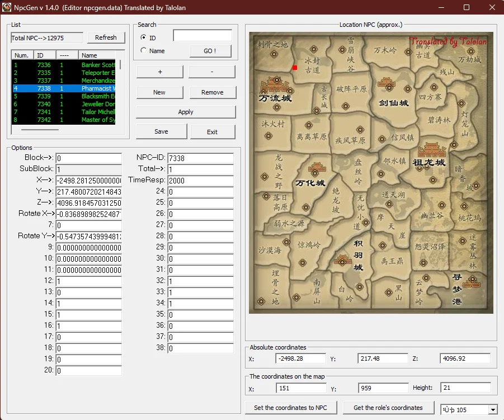Click option field number 12

[89, 281]
